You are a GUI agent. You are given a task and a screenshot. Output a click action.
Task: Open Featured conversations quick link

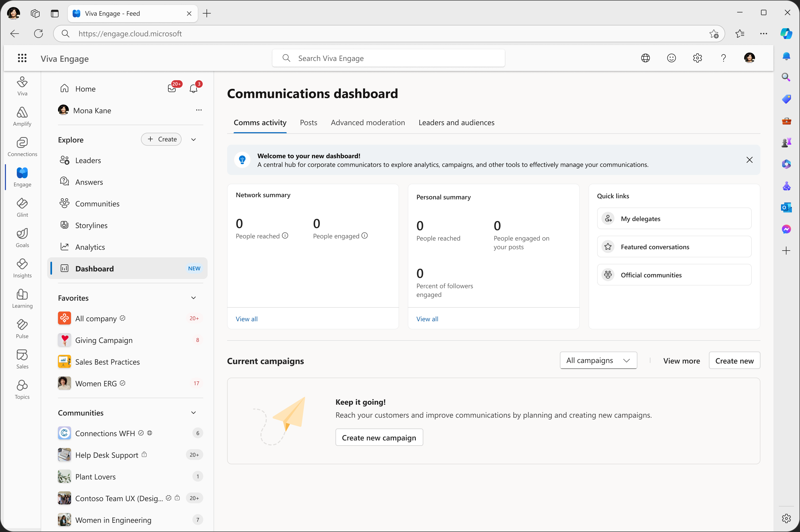[674, 247]
